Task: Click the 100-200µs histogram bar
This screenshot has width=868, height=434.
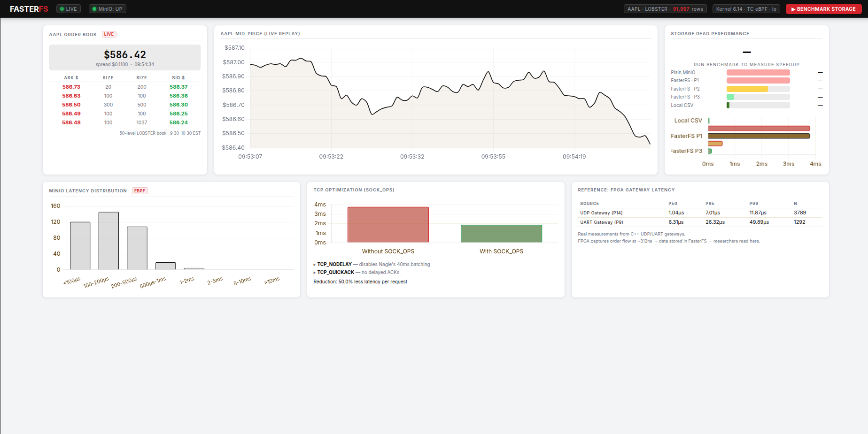Action: point(108,241)
